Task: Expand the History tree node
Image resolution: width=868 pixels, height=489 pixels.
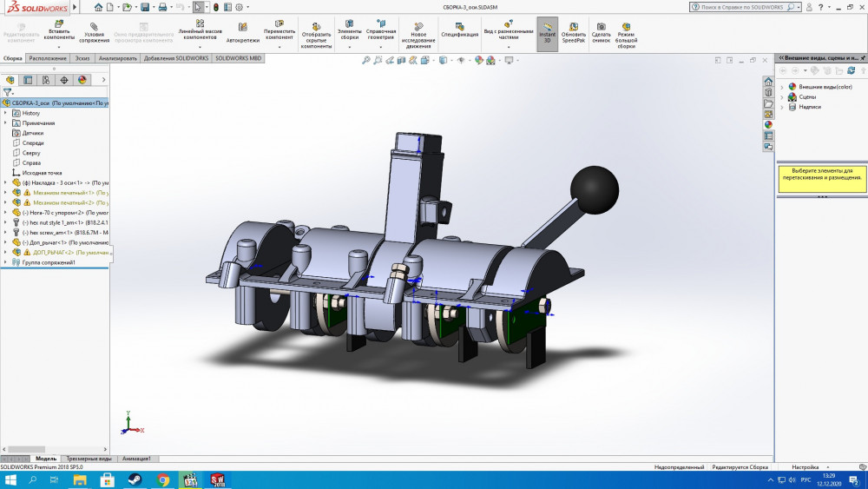Action: click(x=6, y=113)
